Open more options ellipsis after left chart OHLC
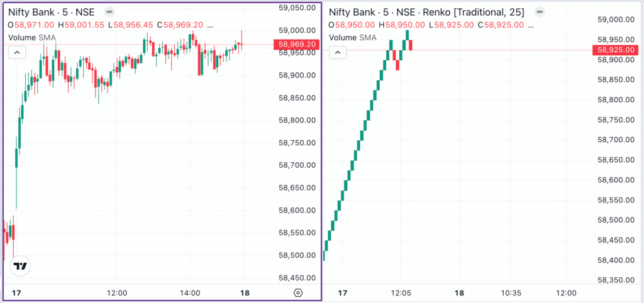The height and width of the screenshot is (303, 644). (x=209, y=25)
